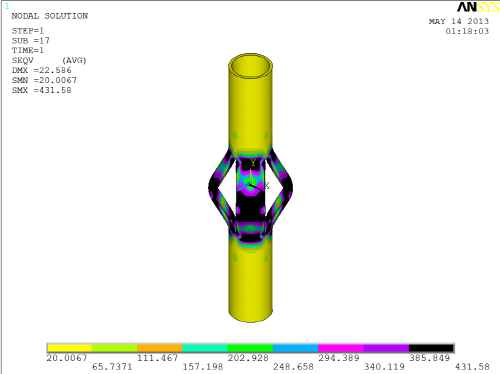Click the lime green legend color band

115,348
